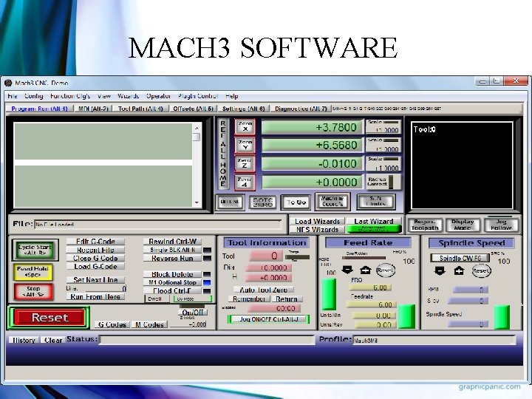Toggle Single BLK Alt-N mode

tap(172, 250)
